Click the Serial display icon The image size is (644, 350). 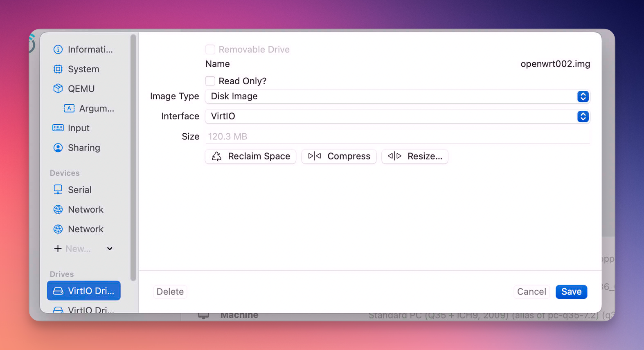[x=58, y=190]
